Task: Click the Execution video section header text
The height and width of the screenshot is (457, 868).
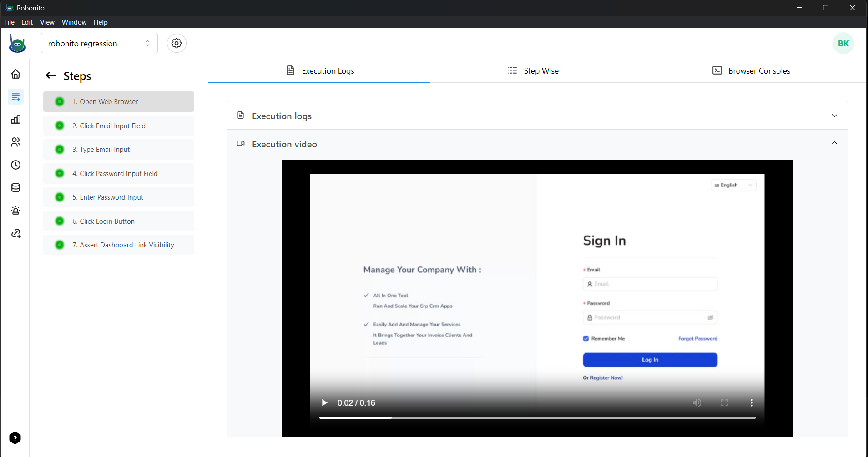Action: (x=284, y=144)
